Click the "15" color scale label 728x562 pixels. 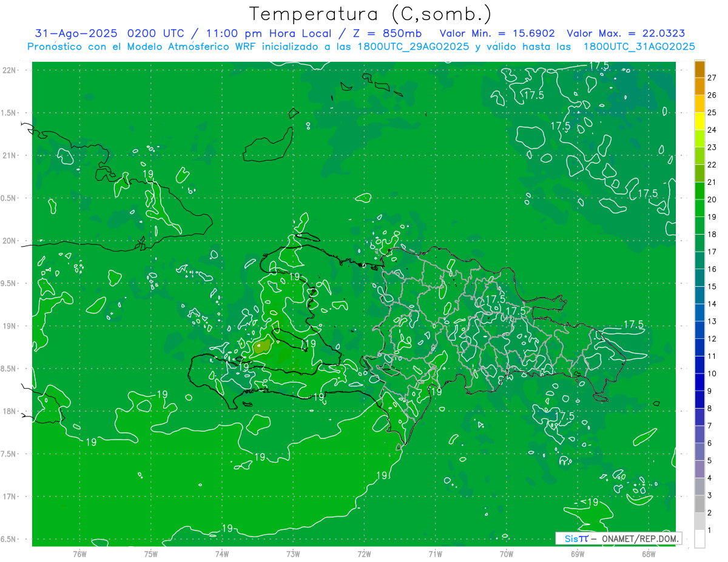tap(712, 286)
